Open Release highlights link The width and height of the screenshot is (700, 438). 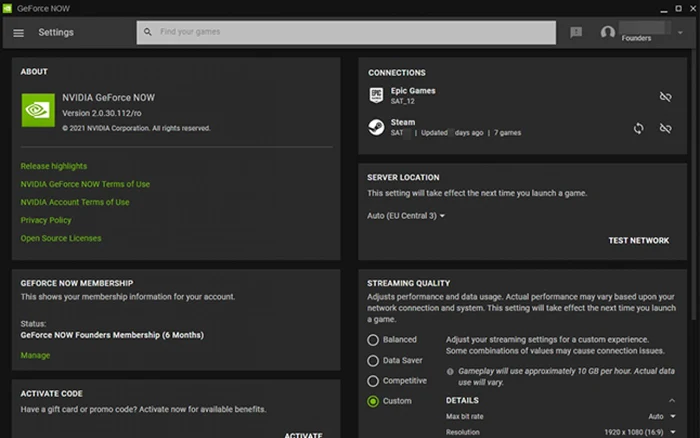point(54,166)
